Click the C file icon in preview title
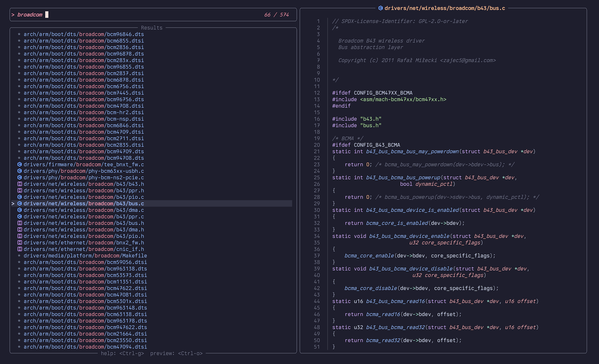Viewport: 599px width, 364px height. 381,8
